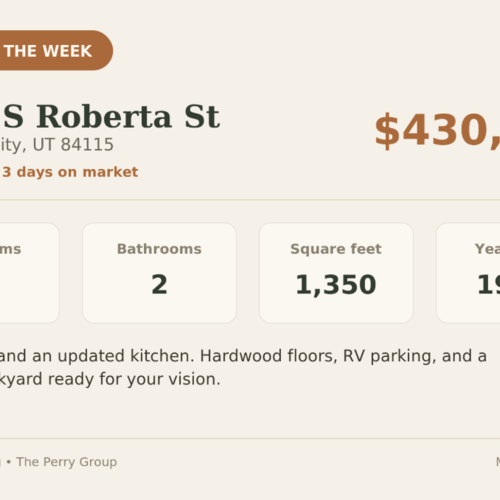Click the Bathrooms label text
This screenshot has height=500, width=500.
coord(159,249)
